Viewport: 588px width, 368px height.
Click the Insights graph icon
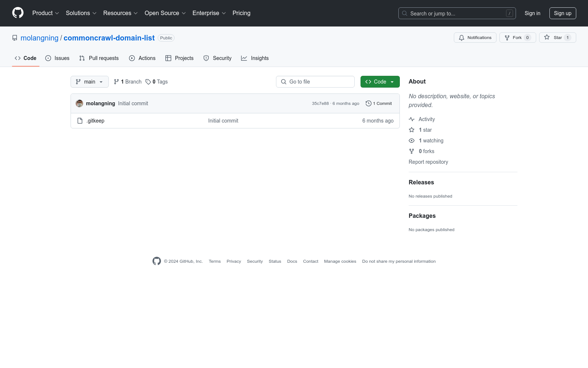coord(244,58)
